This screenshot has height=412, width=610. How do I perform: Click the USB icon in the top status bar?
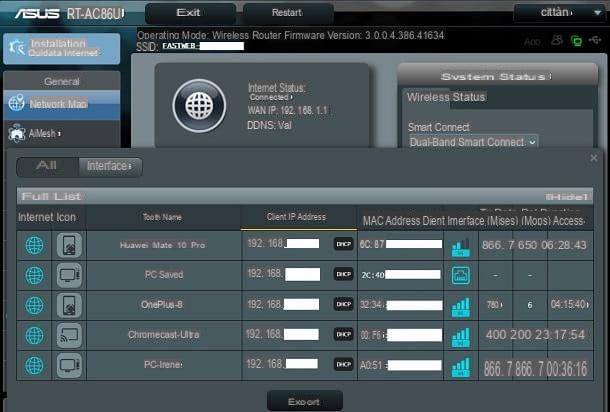click(x=595, y=40)
